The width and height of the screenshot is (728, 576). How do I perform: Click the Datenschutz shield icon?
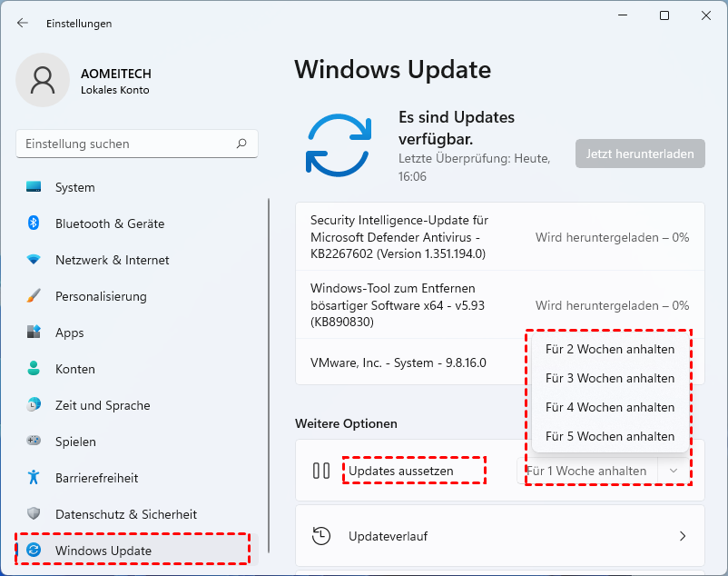[x=34, y=513]
